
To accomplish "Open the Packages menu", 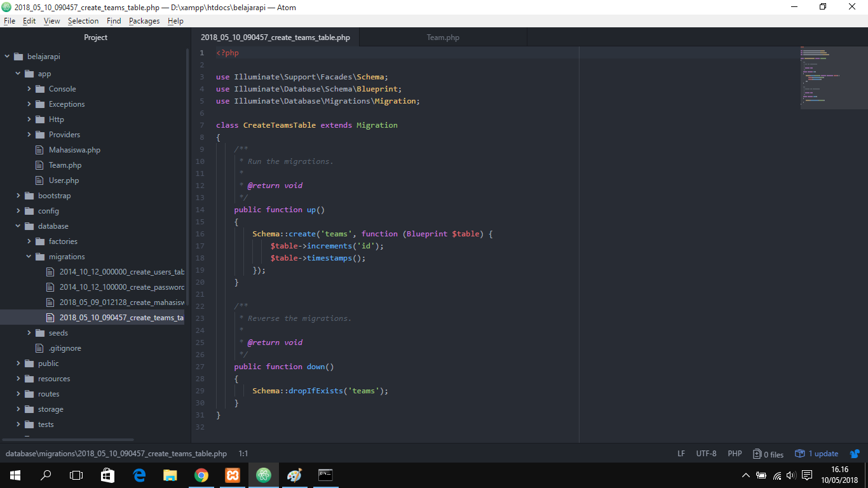I will click(x=144, y=20).
